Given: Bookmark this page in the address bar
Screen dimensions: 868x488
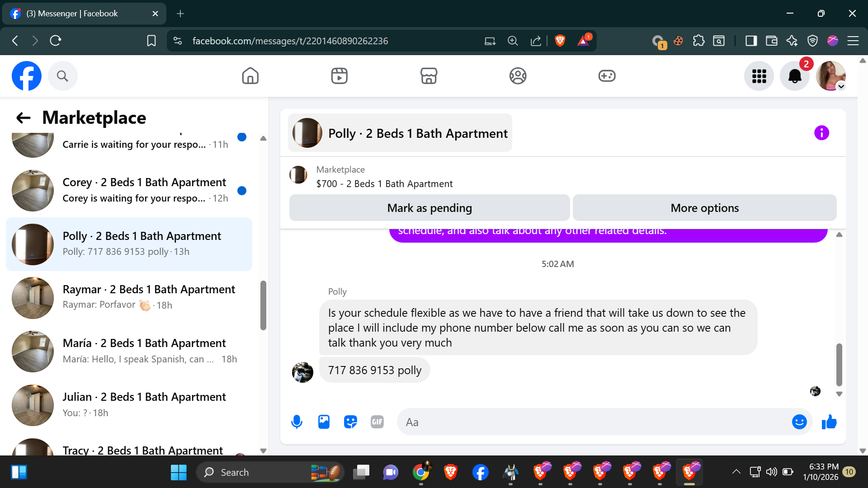Looking at the screenshot, I should [x=151, y=41].
